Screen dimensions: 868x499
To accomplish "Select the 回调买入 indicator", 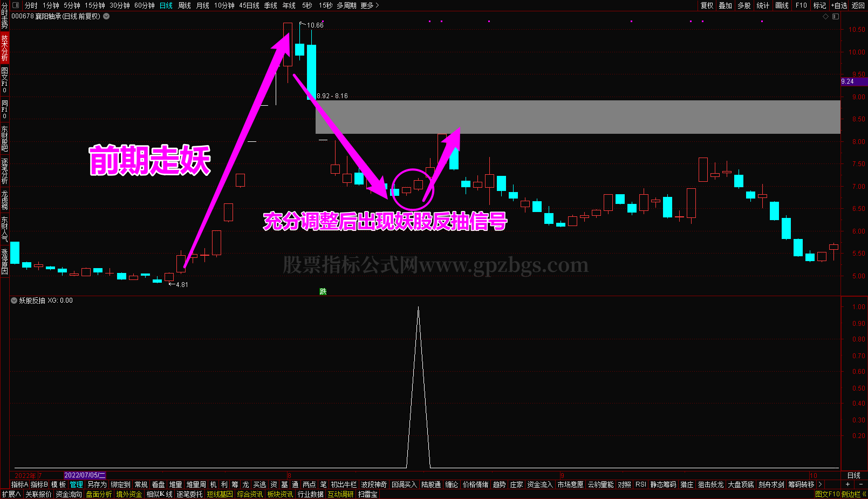I will click(404, 484).
